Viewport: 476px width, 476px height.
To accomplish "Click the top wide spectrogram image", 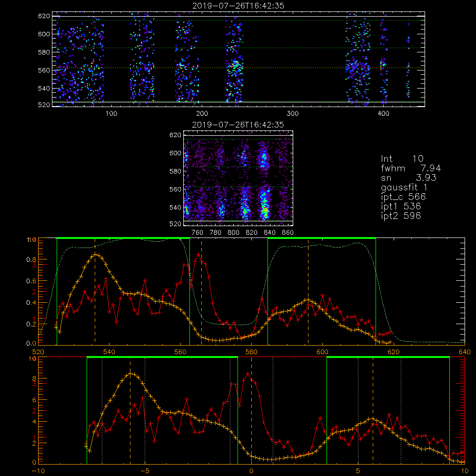I will 238,59.
